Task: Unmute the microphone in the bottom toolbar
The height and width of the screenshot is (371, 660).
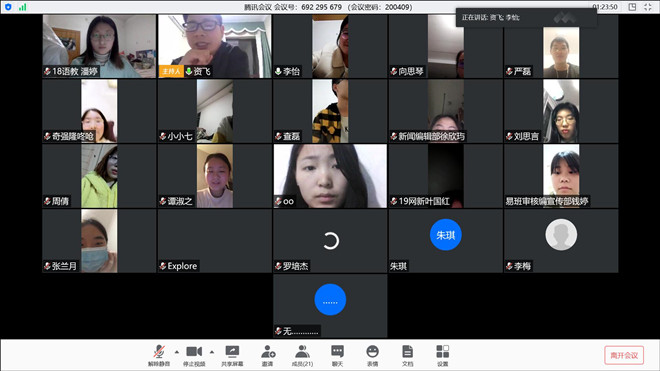Action: tap(159, 355)
